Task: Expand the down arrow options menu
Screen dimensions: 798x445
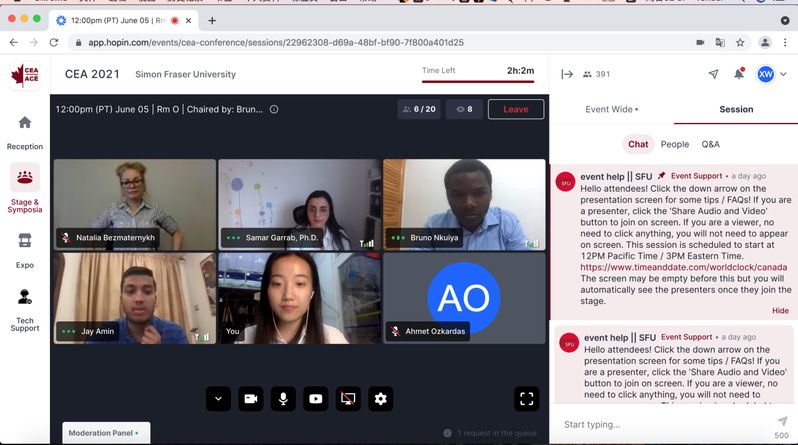Action: (218, 398)
